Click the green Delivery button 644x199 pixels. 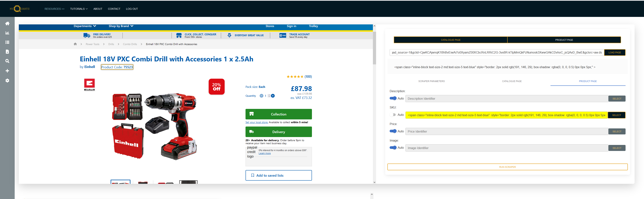click(278, 132)
